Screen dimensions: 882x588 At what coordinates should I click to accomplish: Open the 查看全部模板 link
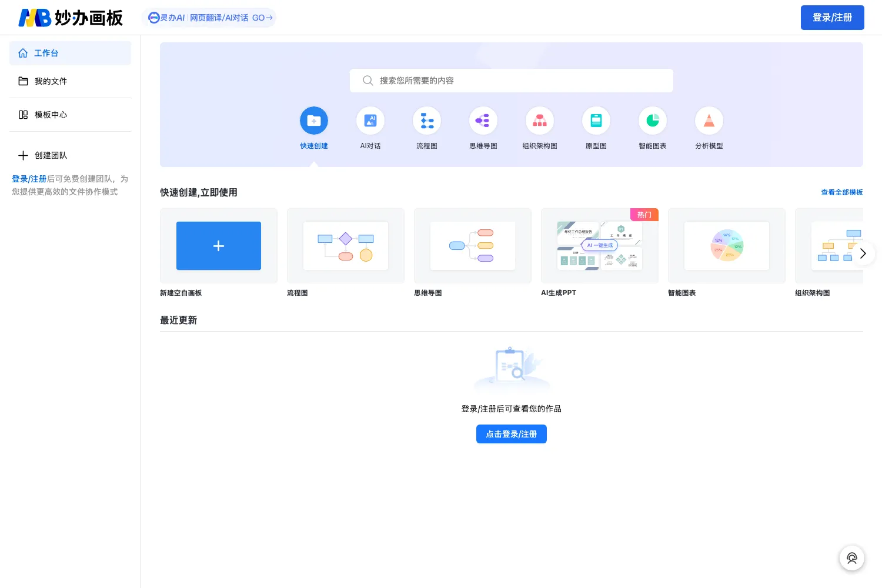842,192
